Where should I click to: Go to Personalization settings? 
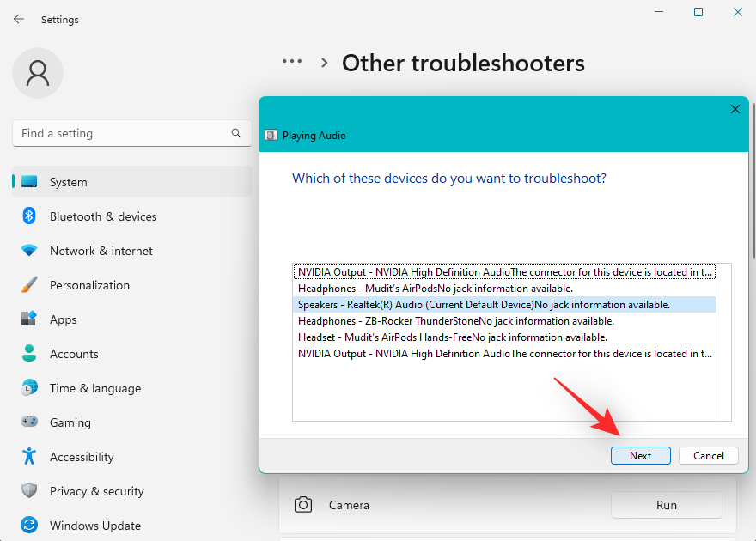click(132, 285)
